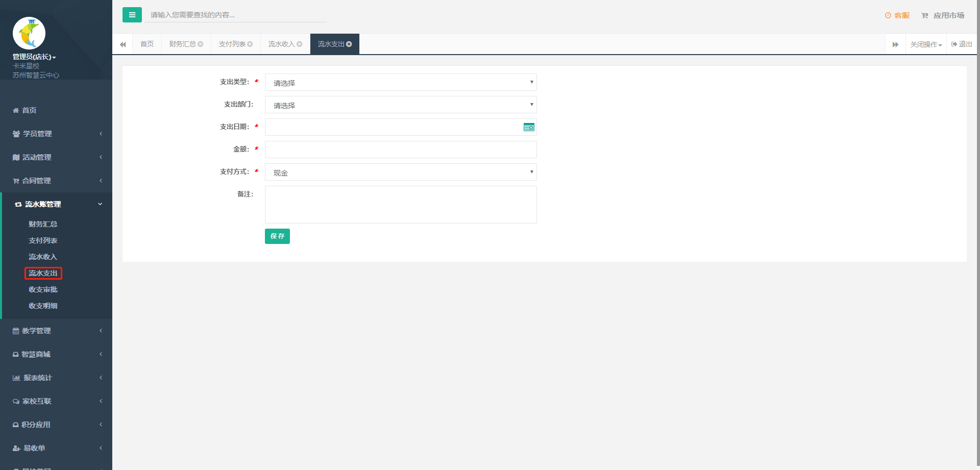Close the 财务汇总 tab with its x icon
Screen dimensions: 980x470
tap(201, 44)
